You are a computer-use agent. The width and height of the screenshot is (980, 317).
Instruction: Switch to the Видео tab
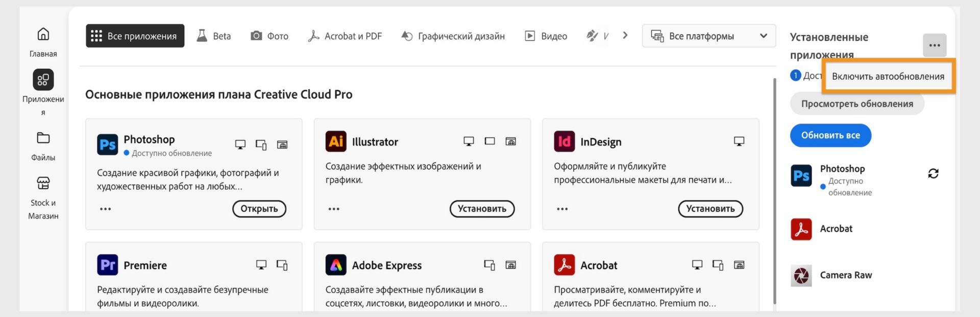pyautogui.click(x=546, y=36)
